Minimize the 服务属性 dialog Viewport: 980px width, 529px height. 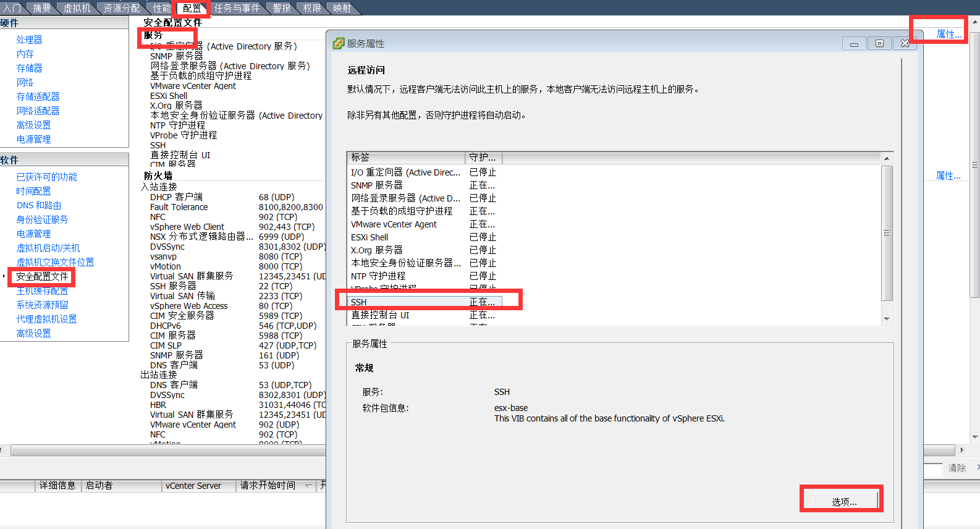[853, 43]
